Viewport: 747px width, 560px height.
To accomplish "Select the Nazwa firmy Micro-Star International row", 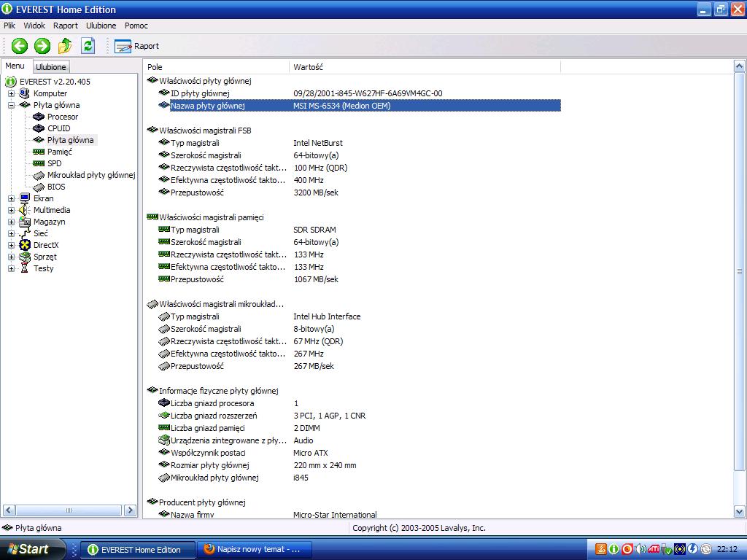I will [x=354, y=514].
